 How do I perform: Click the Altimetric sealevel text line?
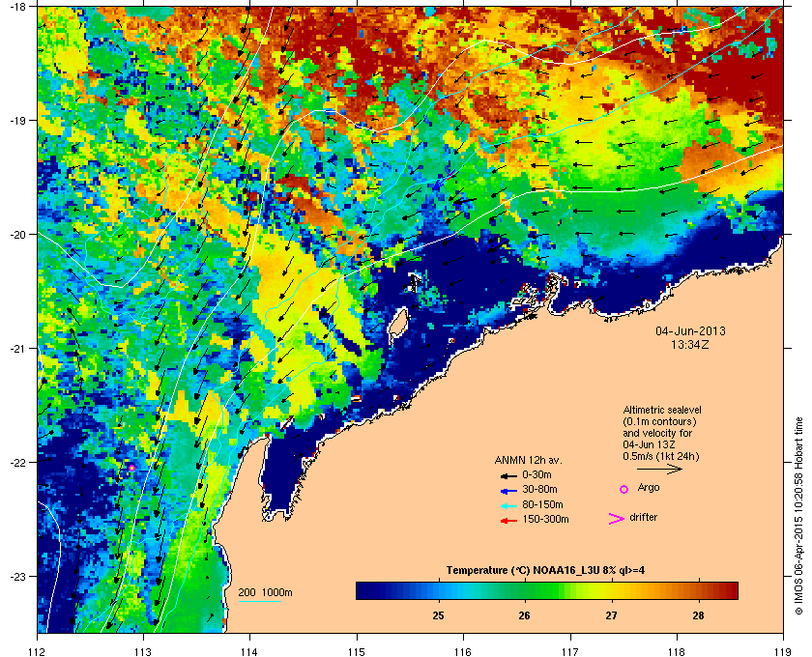[x=662, y=410]
